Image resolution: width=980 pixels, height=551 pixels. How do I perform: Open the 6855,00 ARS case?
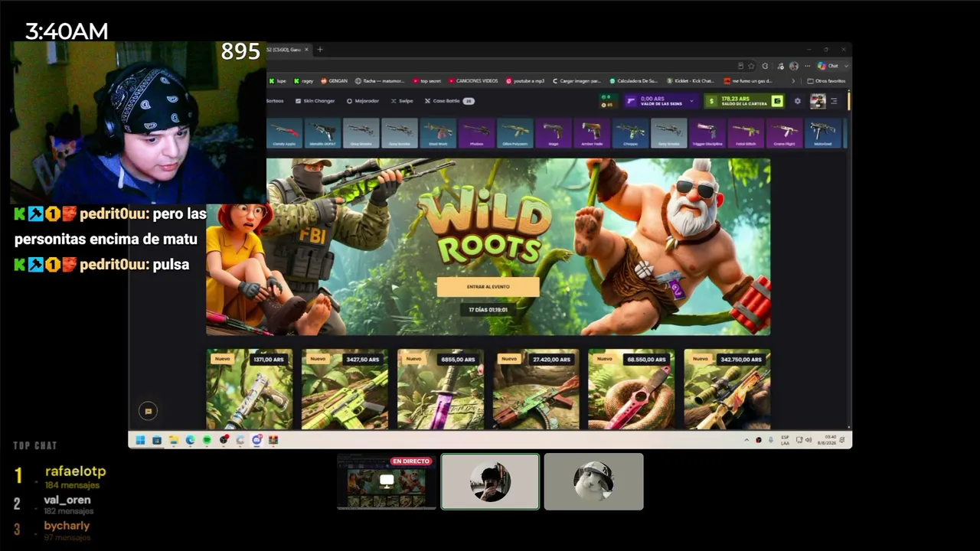[x=440, y=389]
